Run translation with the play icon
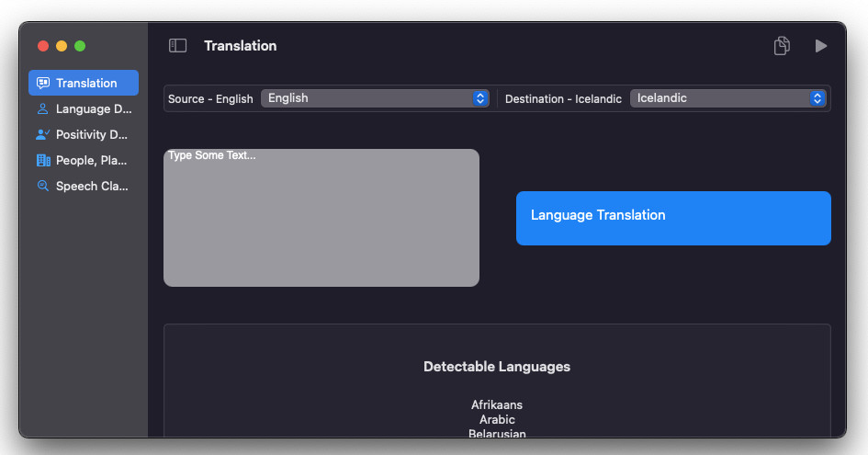Image resolution: width=868 pixels, height=455 pixels. point(821,45)
